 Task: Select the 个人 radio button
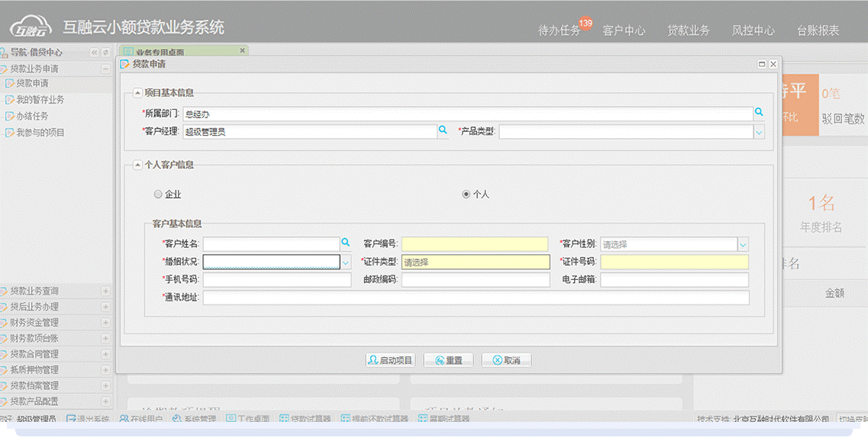pyautogui.click(x=466, y=195)
